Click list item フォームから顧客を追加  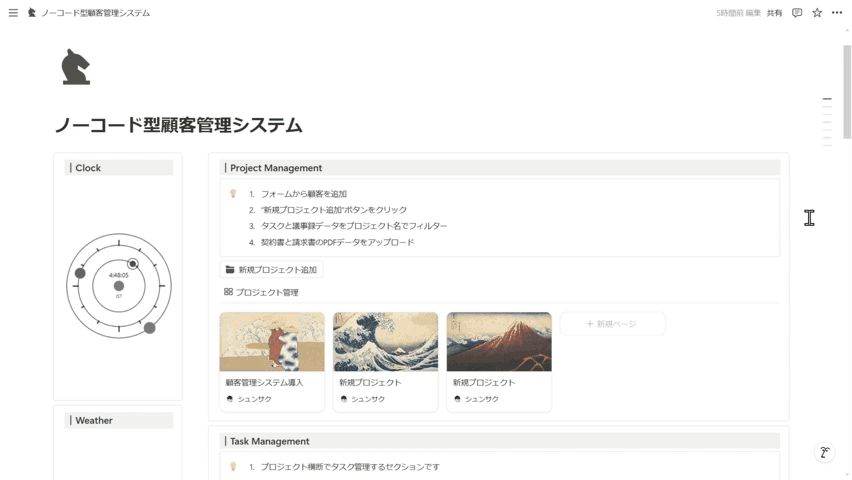(x=304, y=194)
